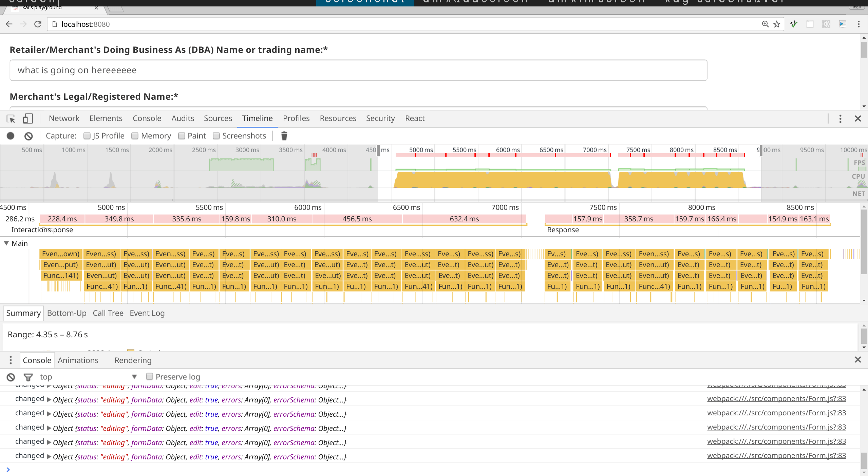Enable Memory capture
The image size is (868, 476).
pyautogui.click(x=135, y=136)
